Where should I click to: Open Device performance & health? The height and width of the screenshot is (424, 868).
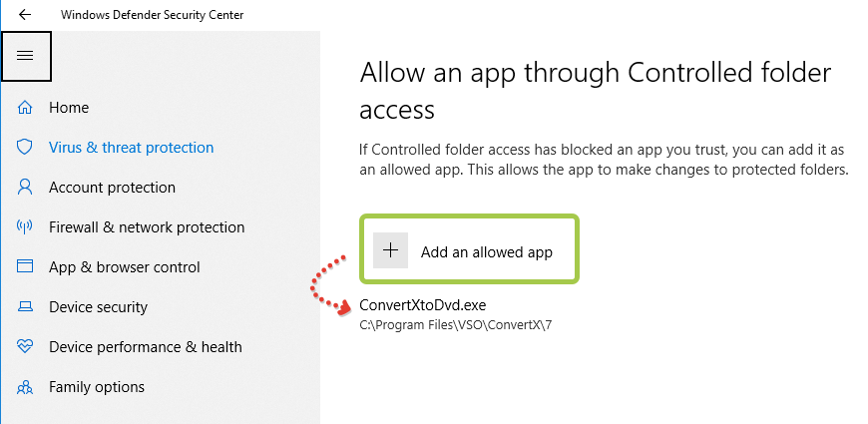click(x=146, y=347)
